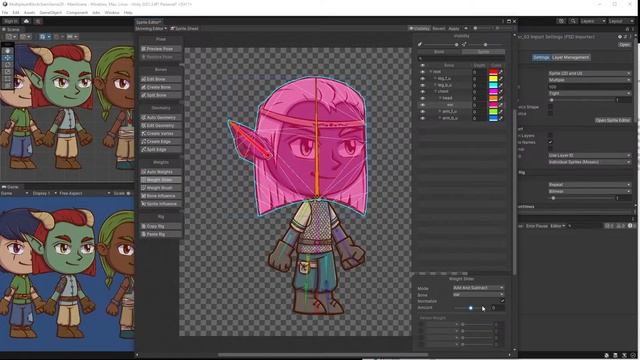
Task: Select the Move tool in Scene view
Action: pos(7,58)
